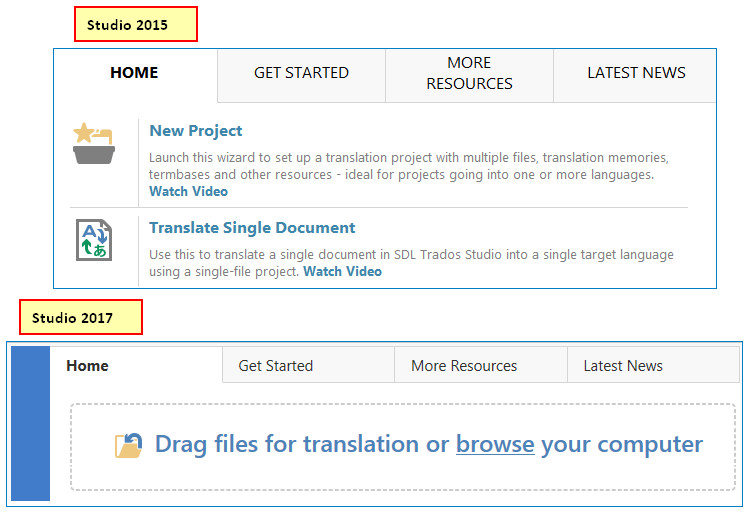Select the Home tab in Studio 2017 panel
The height and width of the screenshot is (513, 750).
[87, 366]
